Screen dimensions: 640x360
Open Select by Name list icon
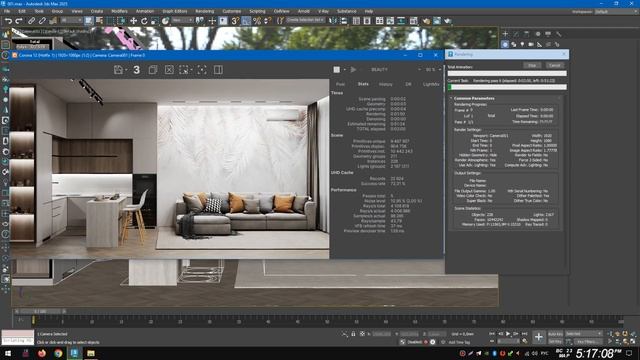pyautogui.click(x=99, y=21)
